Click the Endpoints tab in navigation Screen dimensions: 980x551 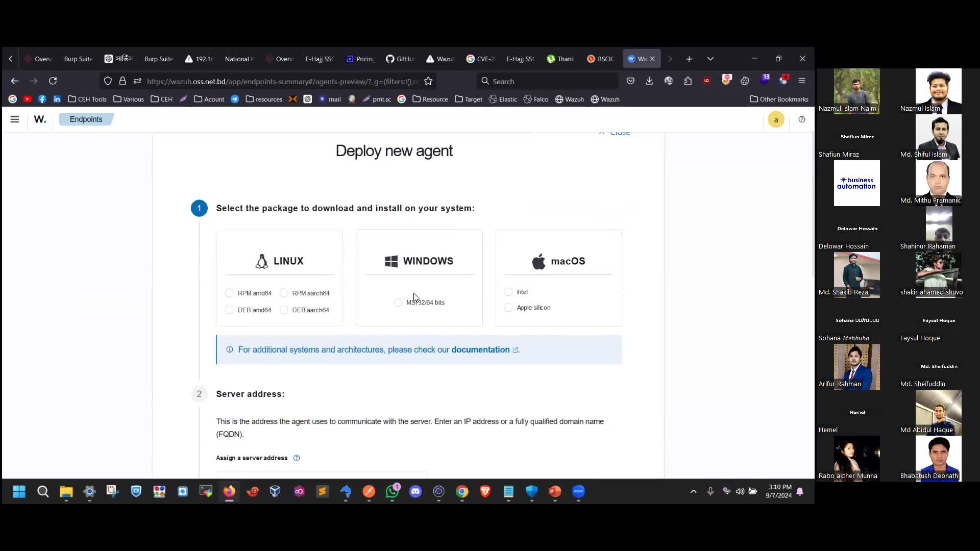(85, 119)
